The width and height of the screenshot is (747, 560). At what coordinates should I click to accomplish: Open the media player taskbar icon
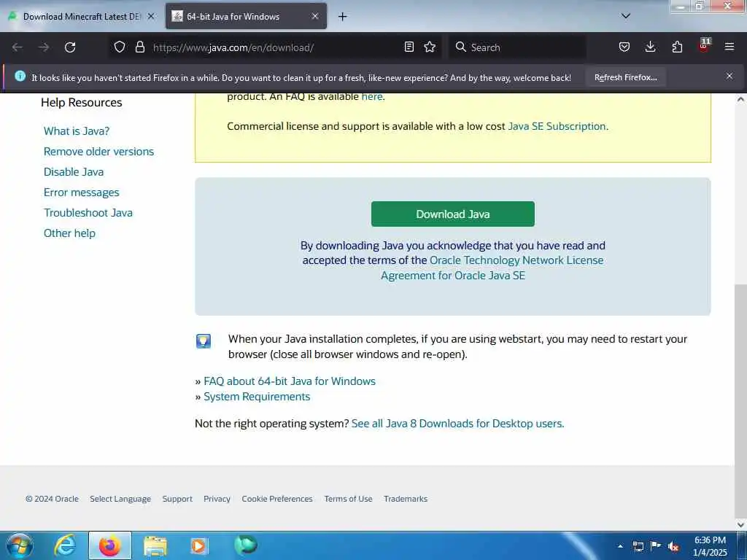[199, 546]
